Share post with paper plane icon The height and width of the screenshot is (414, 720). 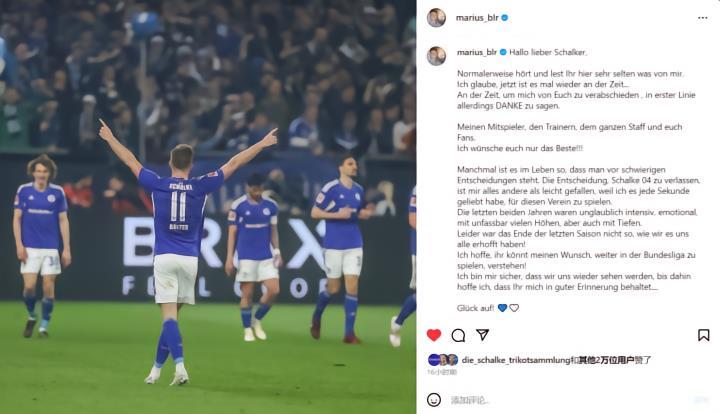(x=482, y=335)
